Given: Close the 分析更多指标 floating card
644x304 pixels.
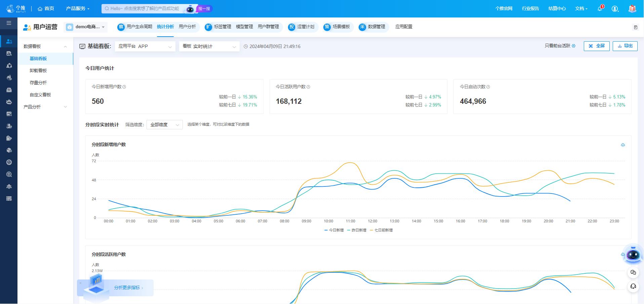Looking at the screenshot, I should pos(81,283).
